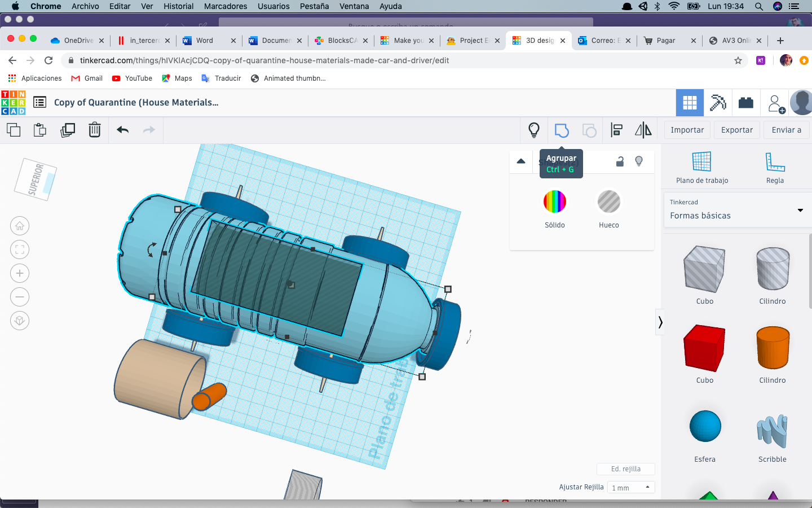Zoom out with minus button

20,297
